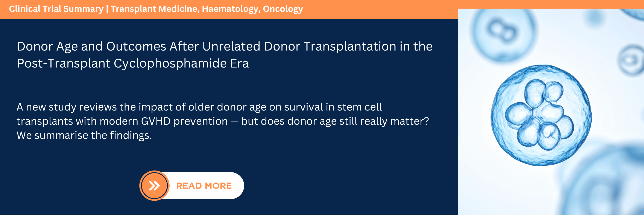Click the Clinical Trial Summary header label
Image resolution: width=644 pixels, height=215 pixels.
point(56,9)
